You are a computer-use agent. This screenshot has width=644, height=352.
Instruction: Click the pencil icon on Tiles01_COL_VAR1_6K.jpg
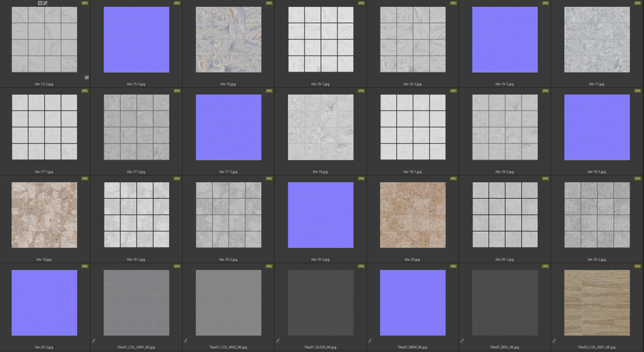(94, 341)
